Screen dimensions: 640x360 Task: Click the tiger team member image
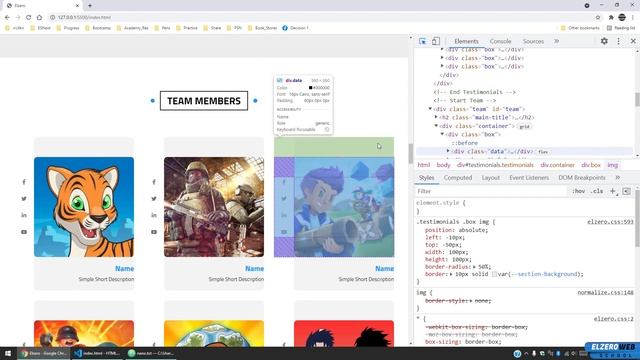click(84, 207)
